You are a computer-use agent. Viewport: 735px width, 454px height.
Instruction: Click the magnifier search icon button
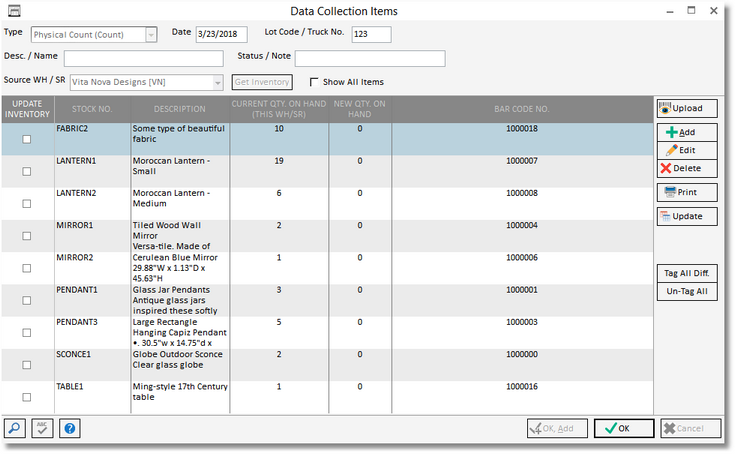pyautogui.click(x=15, y=428)
